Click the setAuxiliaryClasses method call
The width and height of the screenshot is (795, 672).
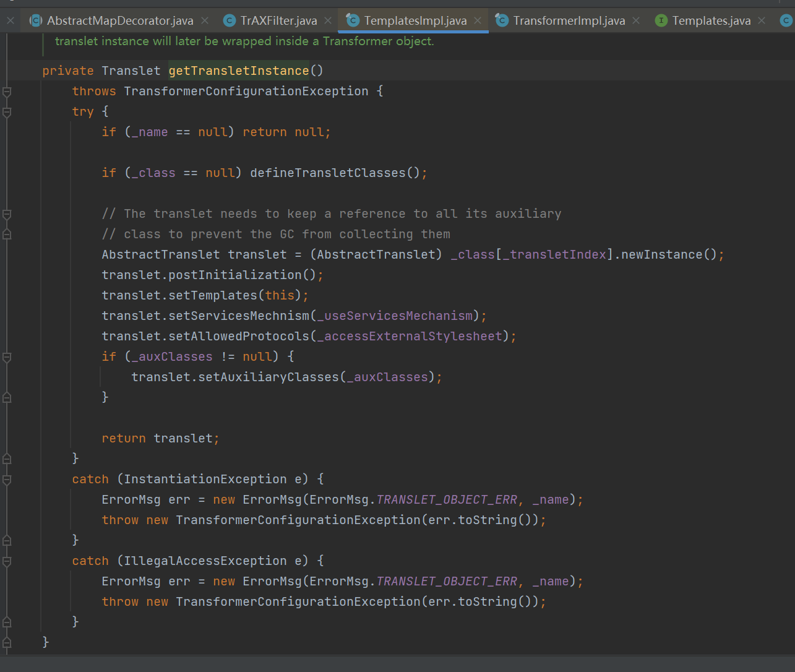(x=269, y=377)
